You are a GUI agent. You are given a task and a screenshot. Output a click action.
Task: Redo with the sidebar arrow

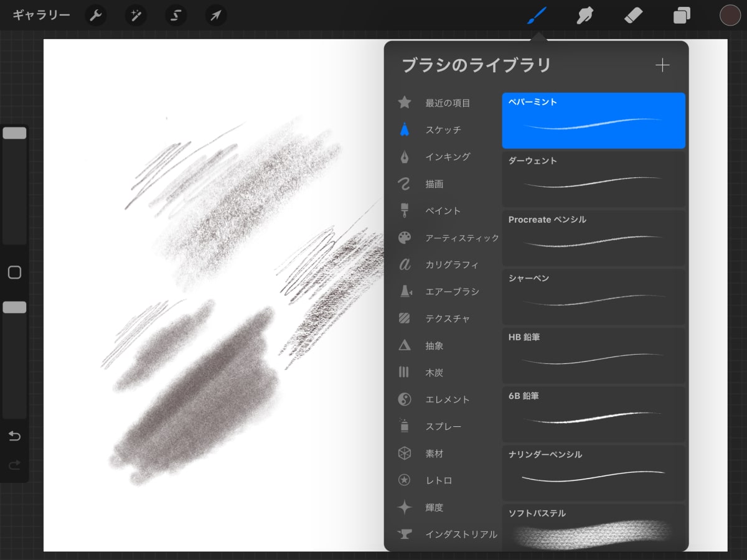click(14, 464)
